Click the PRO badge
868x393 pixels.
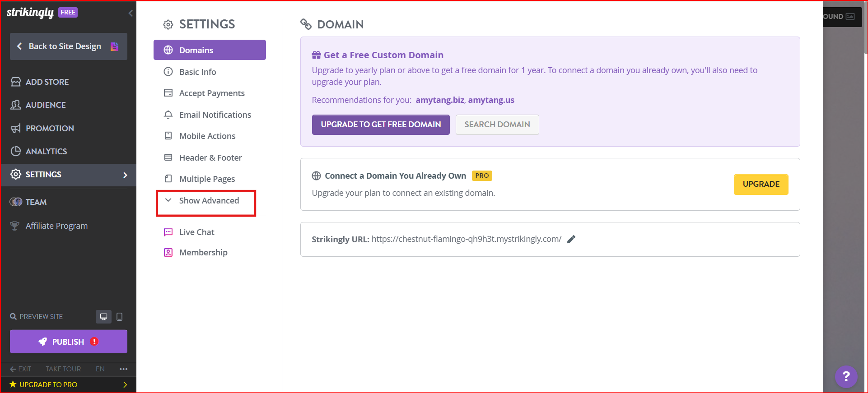coord(482,176)
